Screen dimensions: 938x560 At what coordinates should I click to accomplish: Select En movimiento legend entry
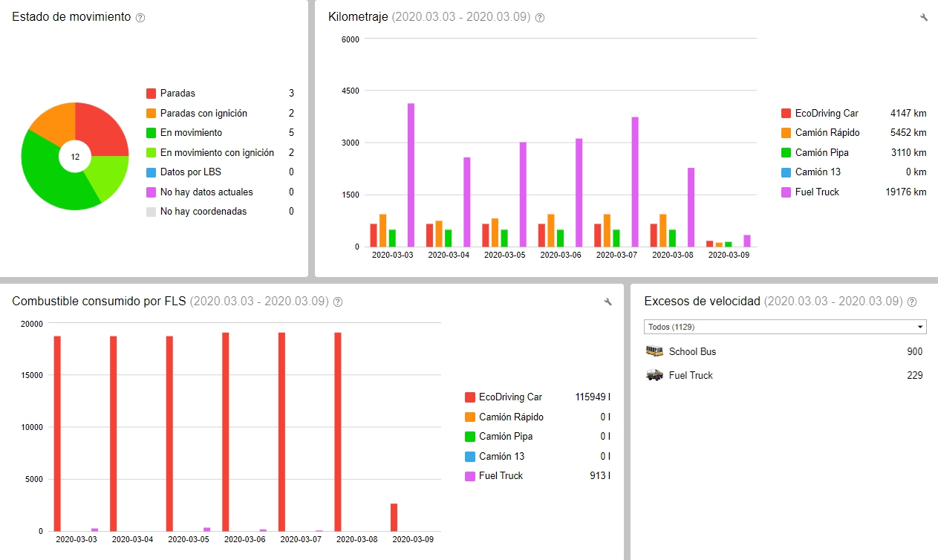[x=191, y=133]
